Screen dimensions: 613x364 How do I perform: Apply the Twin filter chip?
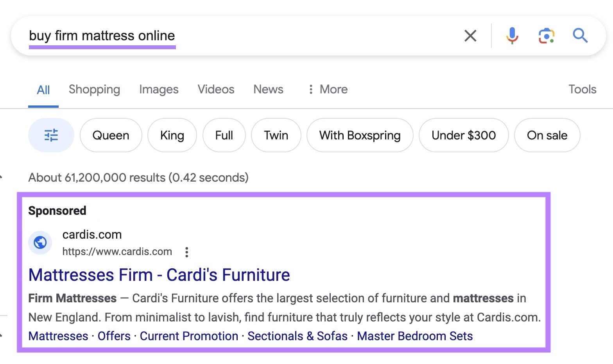[276, 135]
